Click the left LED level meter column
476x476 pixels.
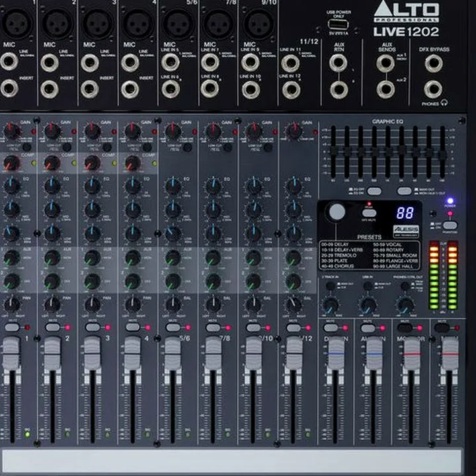pyautogui.click(x=434, y=275)
